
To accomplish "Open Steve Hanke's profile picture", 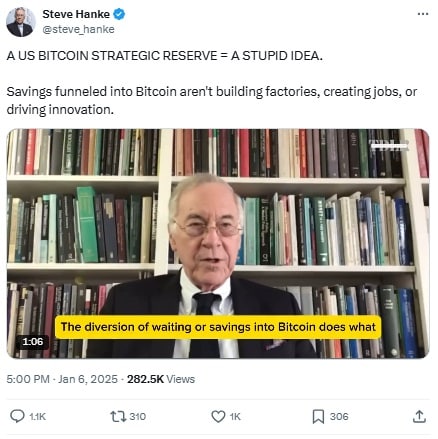I will [21, 22].
